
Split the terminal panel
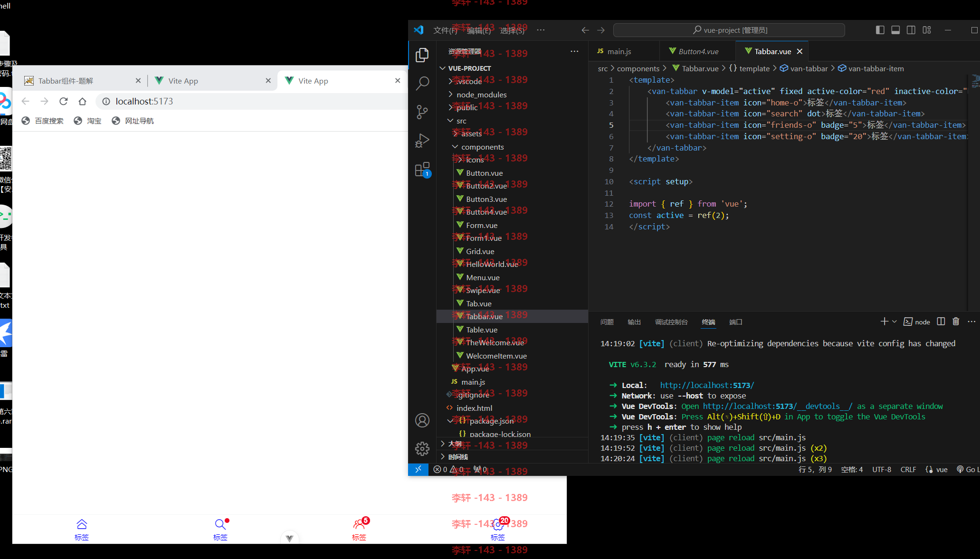(x=941, y=322)
